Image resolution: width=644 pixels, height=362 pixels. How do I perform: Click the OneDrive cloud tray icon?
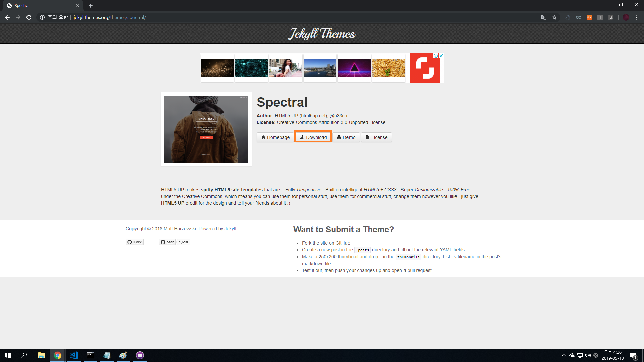[x=572, y=355]
